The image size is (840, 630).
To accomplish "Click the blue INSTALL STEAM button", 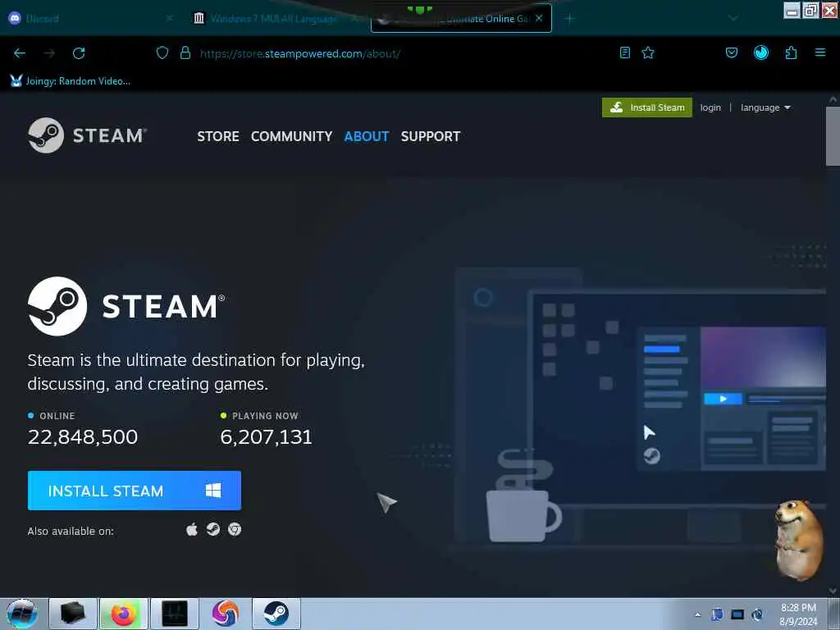I will [x=135, y=491].
